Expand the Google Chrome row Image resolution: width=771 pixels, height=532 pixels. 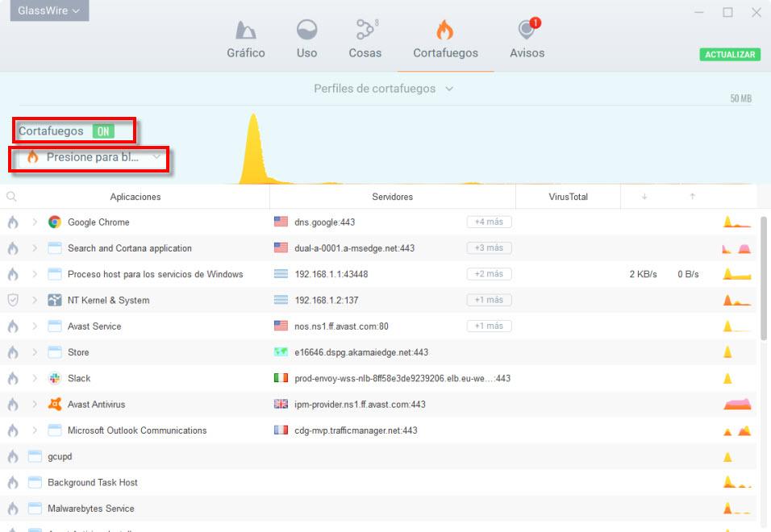[x=35, y=222]
